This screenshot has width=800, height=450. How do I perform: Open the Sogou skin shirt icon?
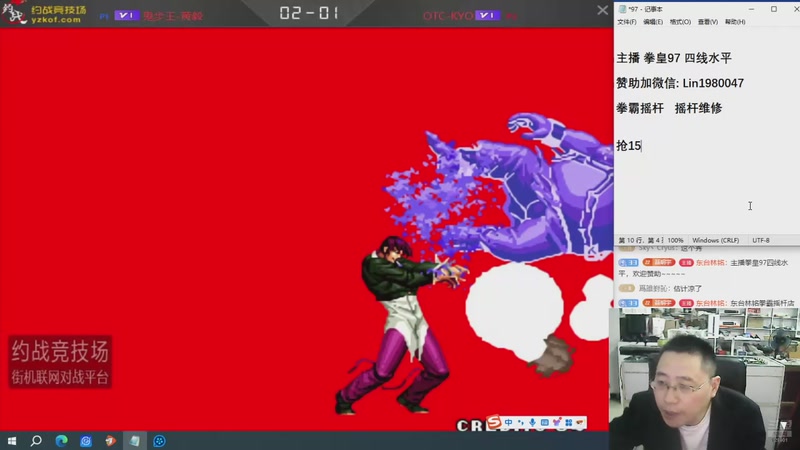(x=556, y=422)
